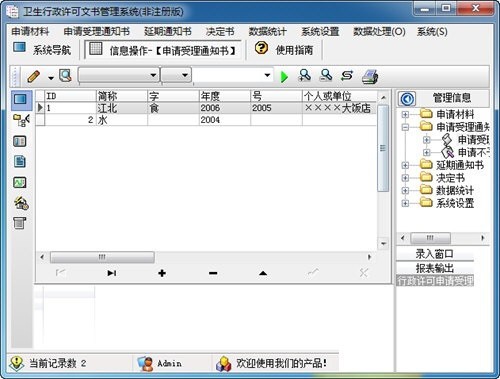Image resolution: width=500 pixels, height=379 pixels.
Task: Click the 简称 column header
Action: pyautogui.click(x=122, y=96)
